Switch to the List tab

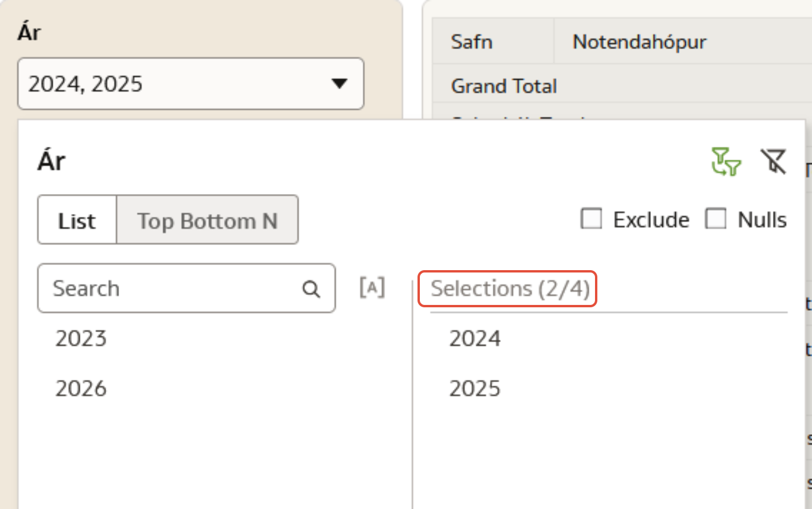pyautogui.click(x=77, y=221)
